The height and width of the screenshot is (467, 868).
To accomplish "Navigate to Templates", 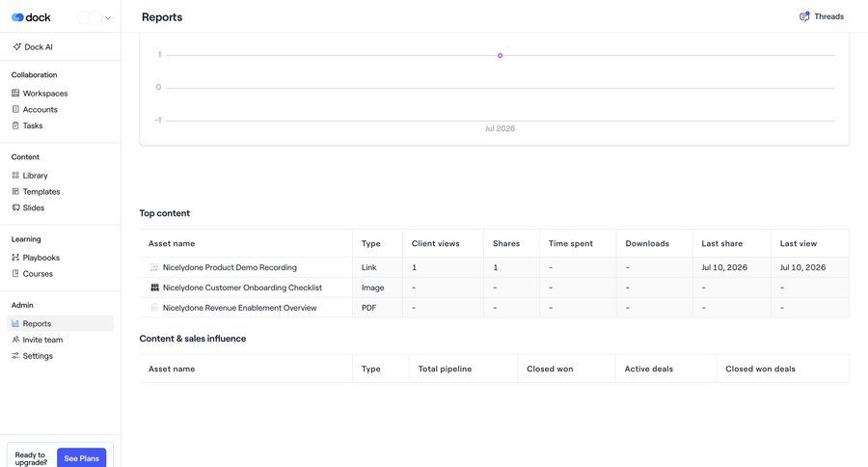I will [41, 191].
